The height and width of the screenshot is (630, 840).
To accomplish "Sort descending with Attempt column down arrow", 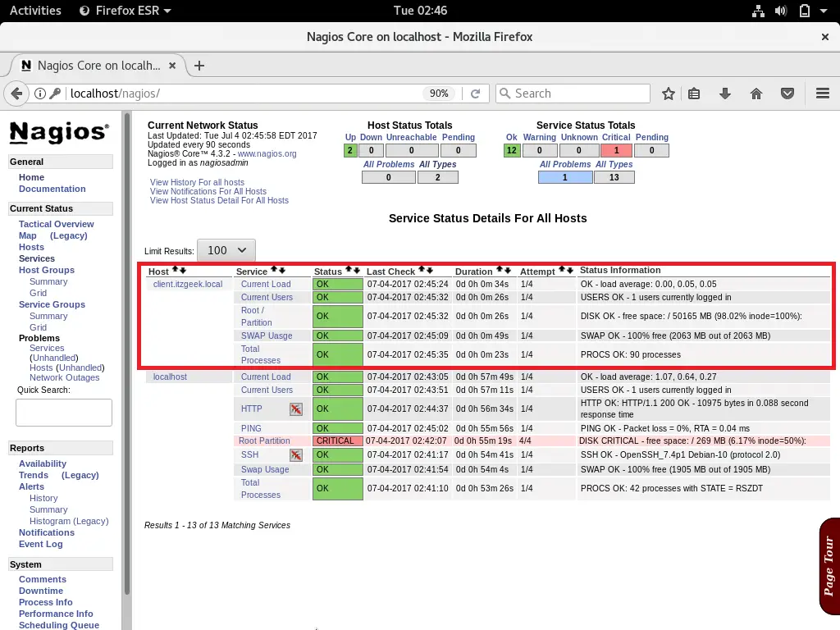I will (569, 270).
